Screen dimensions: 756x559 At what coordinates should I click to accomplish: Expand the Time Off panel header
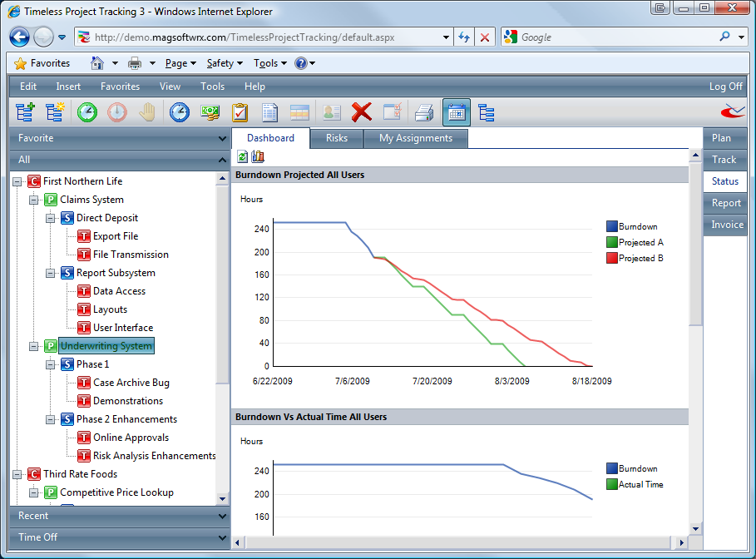(x=120, y=537)
